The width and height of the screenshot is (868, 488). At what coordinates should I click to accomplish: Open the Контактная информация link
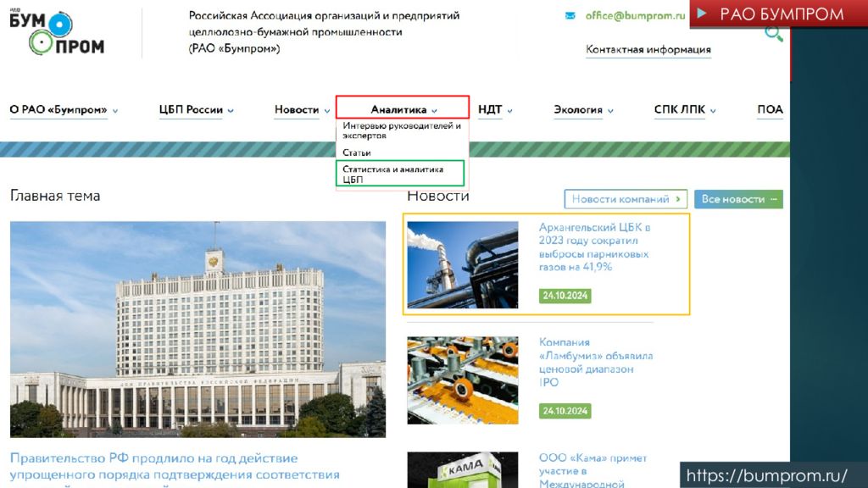[648, 49]
